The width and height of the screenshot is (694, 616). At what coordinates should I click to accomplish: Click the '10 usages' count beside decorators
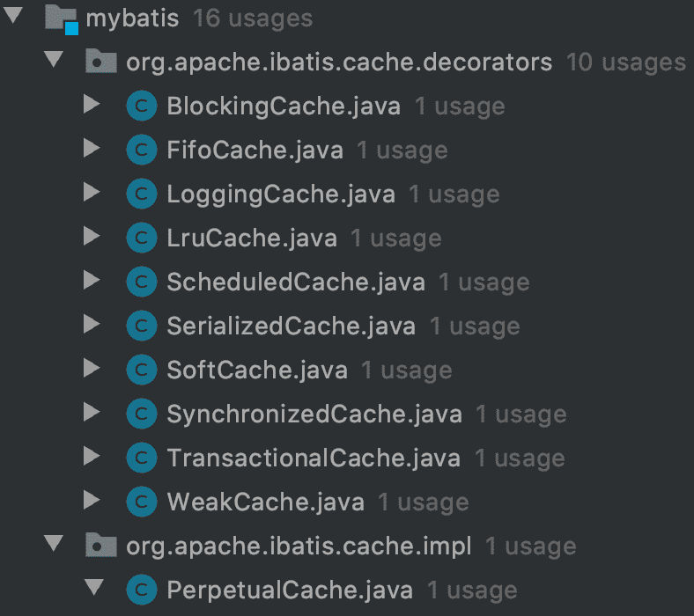[x=626, y=62]
